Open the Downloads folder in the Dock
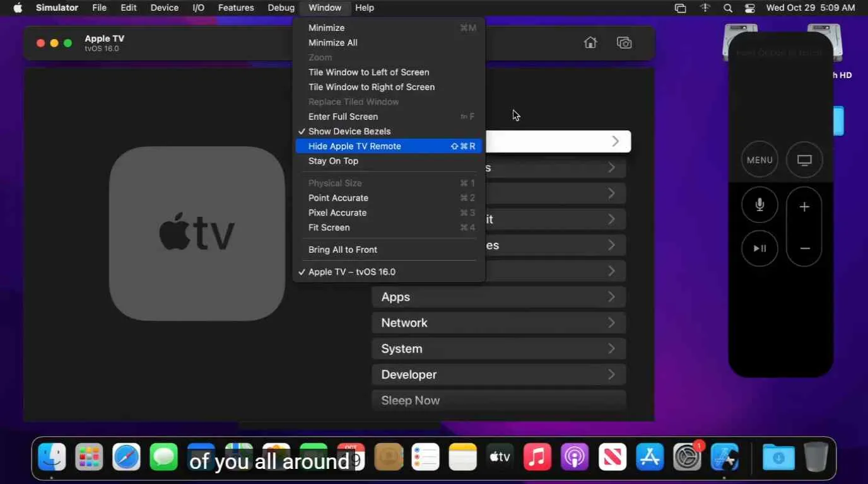This screenshot has height=484, width=868. coord(778,457)
